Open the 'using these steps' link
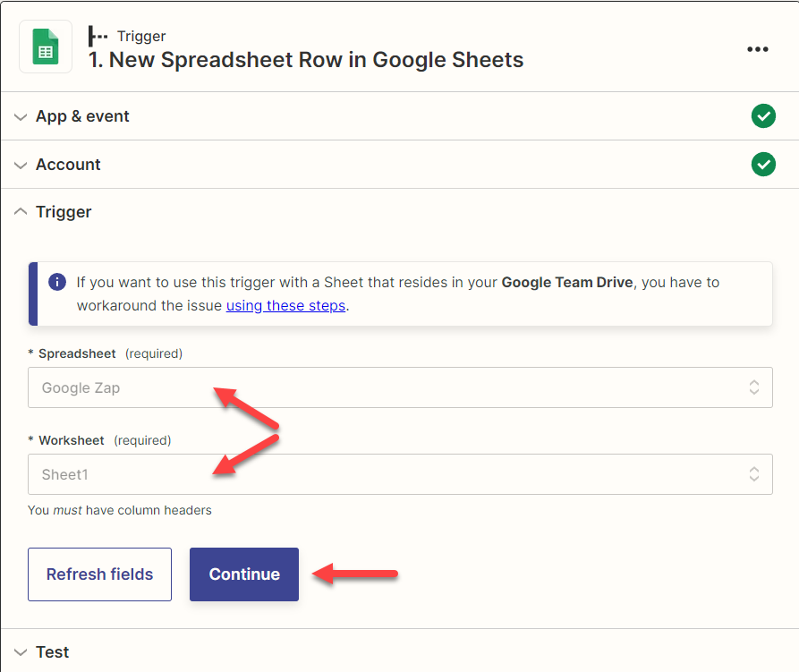 285,305
